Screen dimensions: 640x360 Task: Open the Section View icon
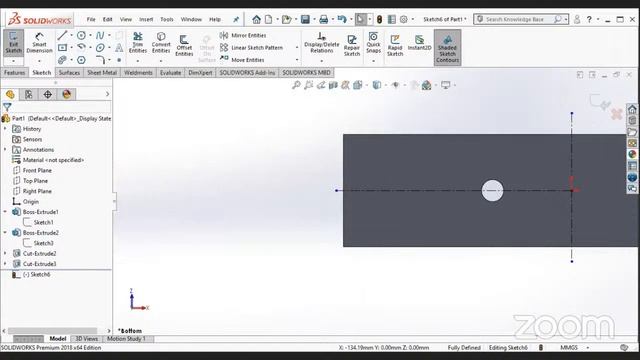click(333, 85)
